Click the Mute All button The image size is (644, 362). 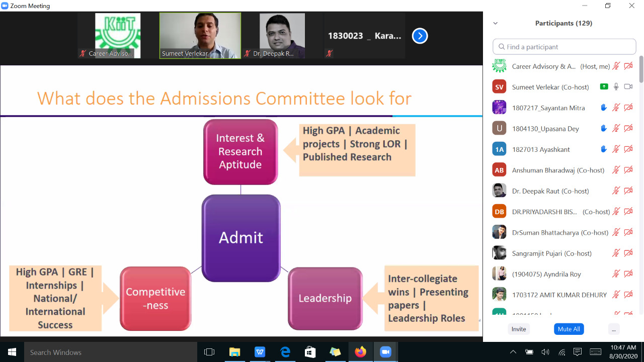pyautogui.click(x=569, y=329)
